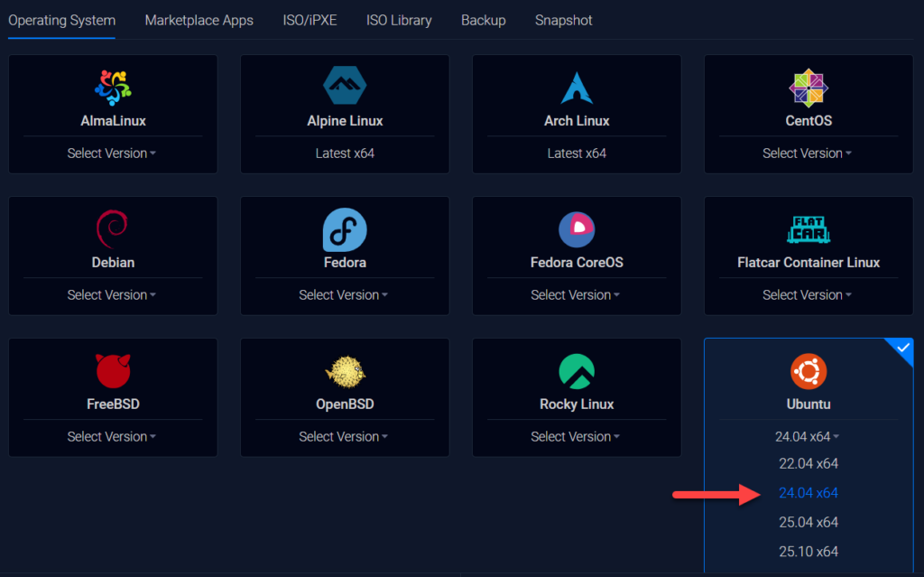Select the Rocky Linux logo
924x577 pixels.
point(577,371)
